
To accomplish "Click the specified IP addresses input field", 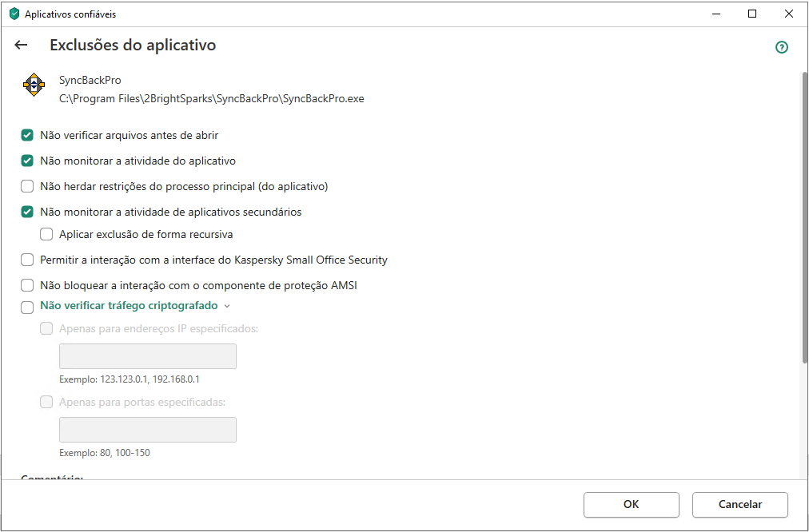I will 148,356.
